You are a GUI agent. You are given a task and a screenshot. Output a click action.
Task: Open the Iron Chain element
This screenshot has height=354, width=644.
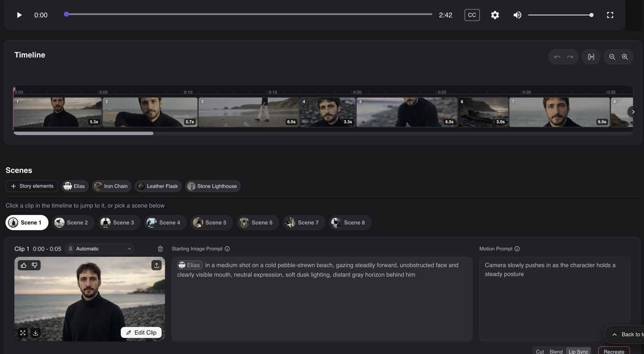(x=111, y=186)
